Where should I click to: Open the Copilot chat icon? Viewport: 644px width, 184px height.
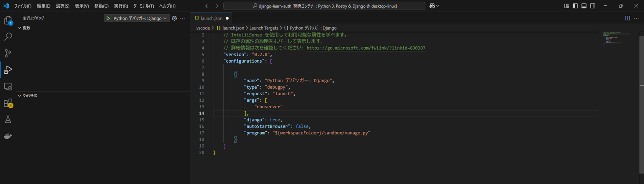pos(432,6)
